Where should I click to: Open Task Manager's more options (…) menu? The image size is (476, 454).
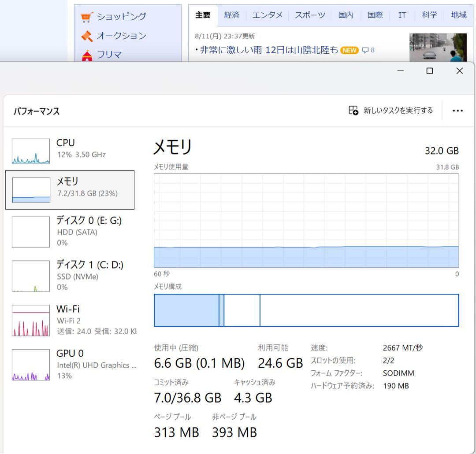click(457, 111)
